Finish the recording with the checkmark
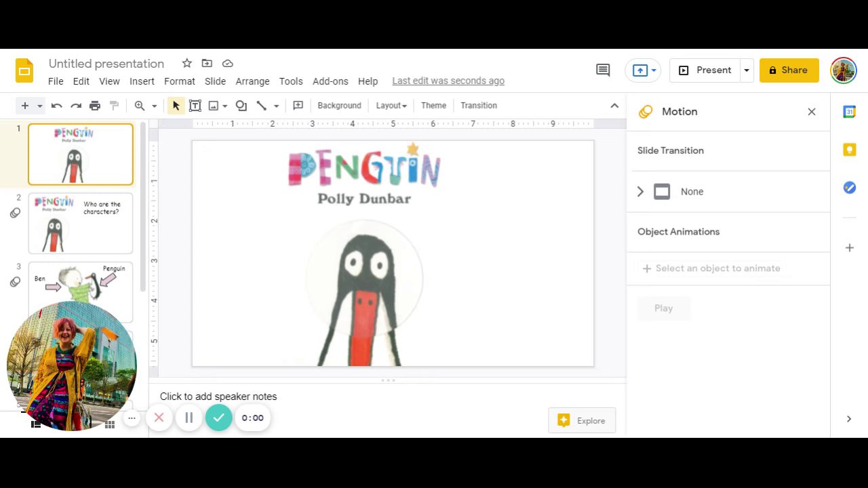 click(x=218, y=418)
